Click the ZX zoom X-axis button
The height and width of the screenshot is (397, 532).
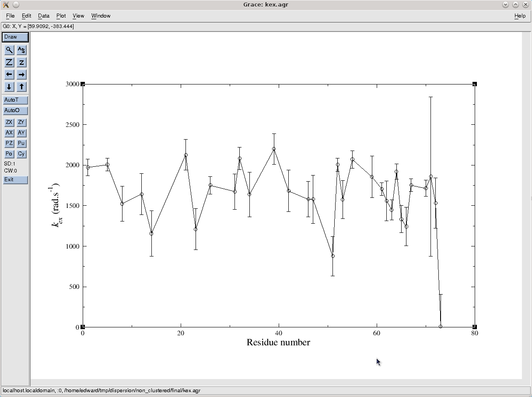coord(9,123)
